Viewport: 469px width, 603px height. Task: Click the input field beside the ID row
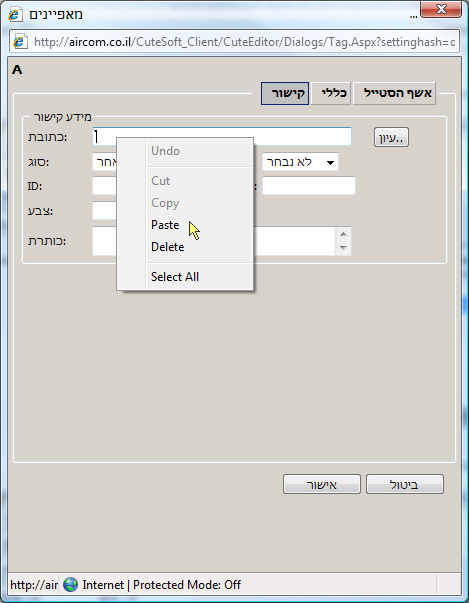tap(104, 186)
